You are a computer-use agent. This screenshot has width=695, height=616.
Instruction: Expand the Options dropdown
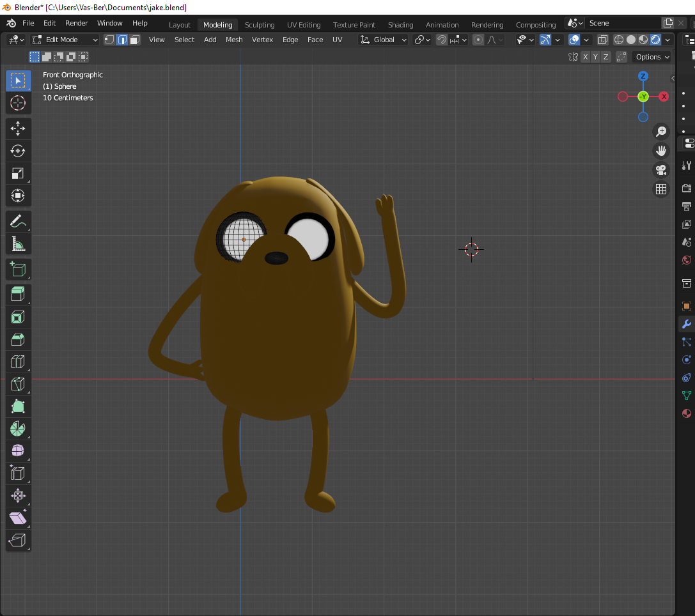point(652,57)
